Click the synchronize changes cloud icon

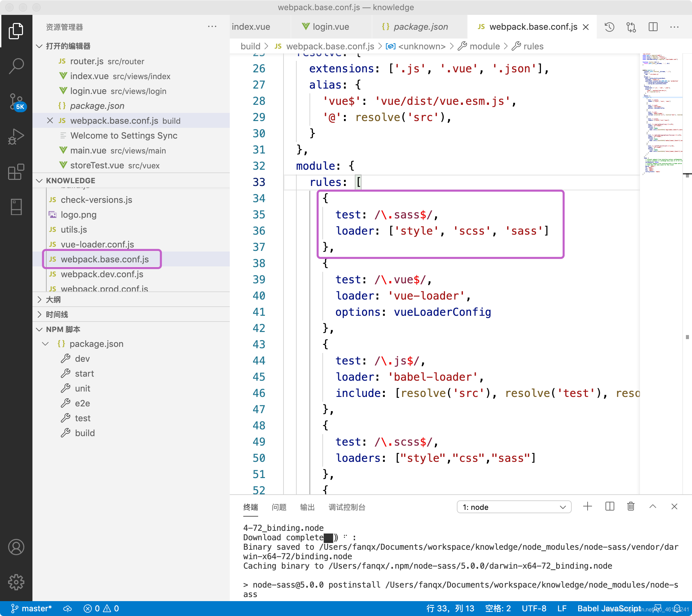67,609
